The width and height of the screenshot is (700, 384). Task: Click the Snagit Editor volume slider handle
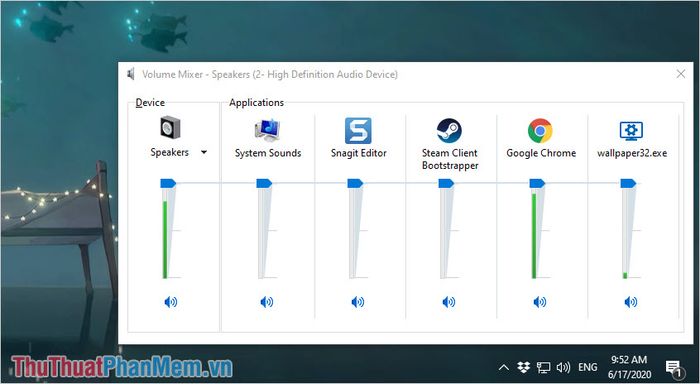(355, 183)
